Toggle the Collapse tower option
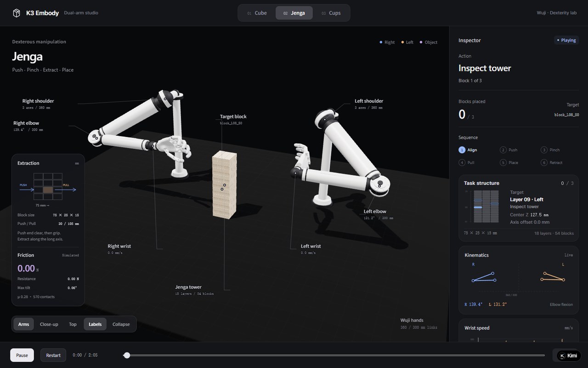Image resolution: width=588 pixels, height=368 pixels. coord(121,324)
